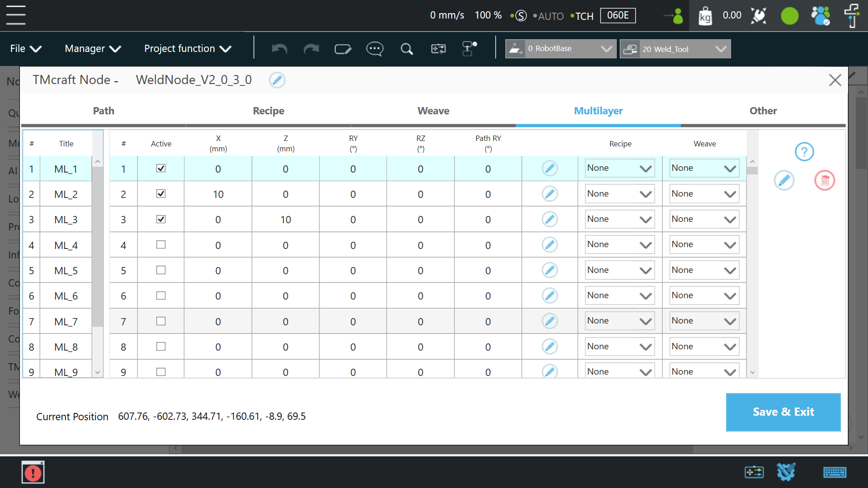The image size is (868, 488).
Task: Click the title list scroll down arrow
Action: [98, 372]
